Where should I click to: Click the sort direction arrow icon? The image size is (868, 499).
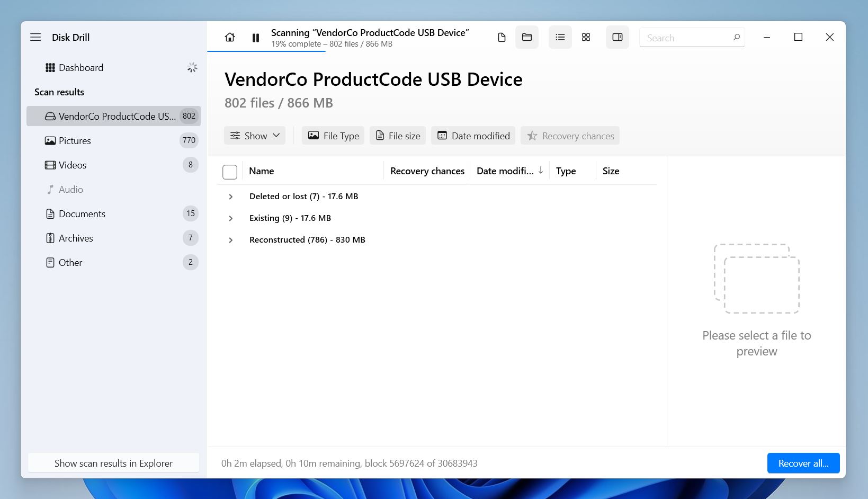tap(541, 171)
